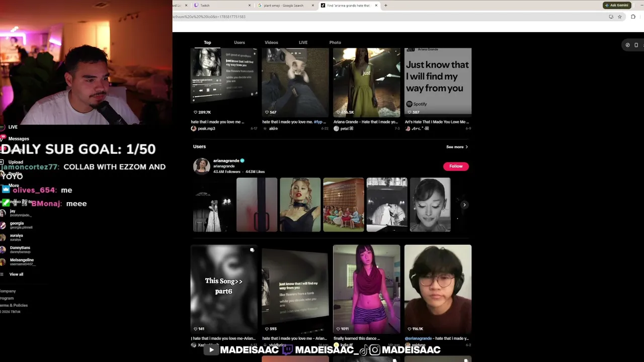Open the peak.mp3 creator profile
644x362 pixels.
tap(206, 129)
